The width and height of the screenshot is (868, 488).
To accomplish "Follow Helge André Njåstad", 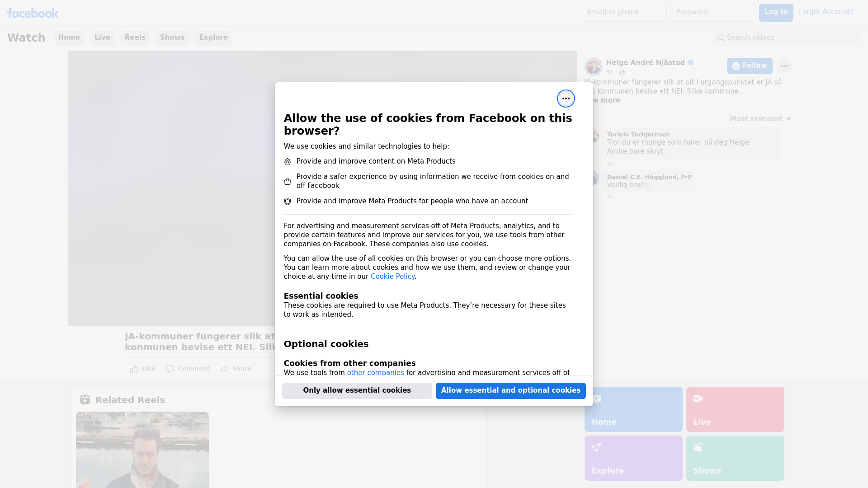I will pos(750,66).
